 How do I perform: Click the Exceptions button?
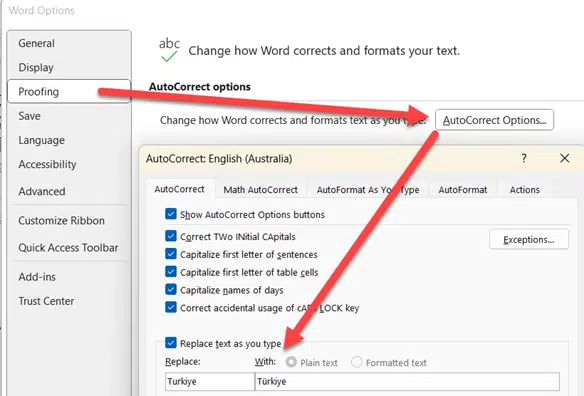click(529, 240)
